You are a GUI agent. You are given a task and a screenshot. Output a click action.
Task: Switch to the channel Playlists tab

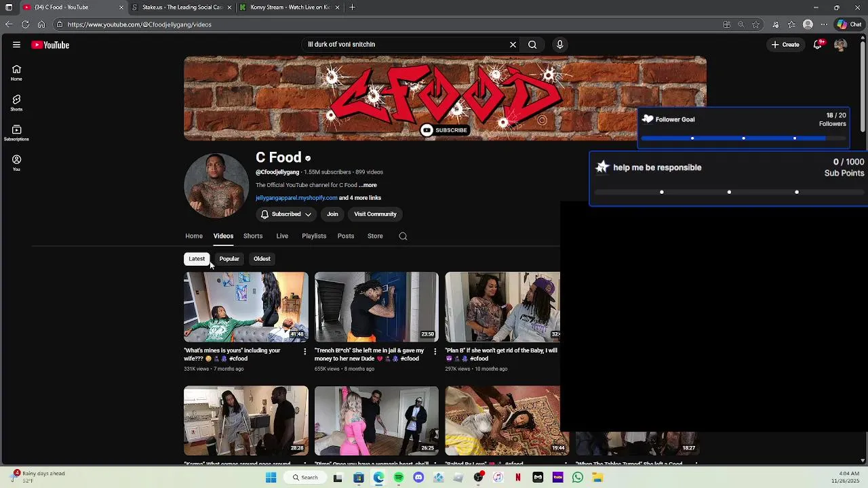pos(314,236)
